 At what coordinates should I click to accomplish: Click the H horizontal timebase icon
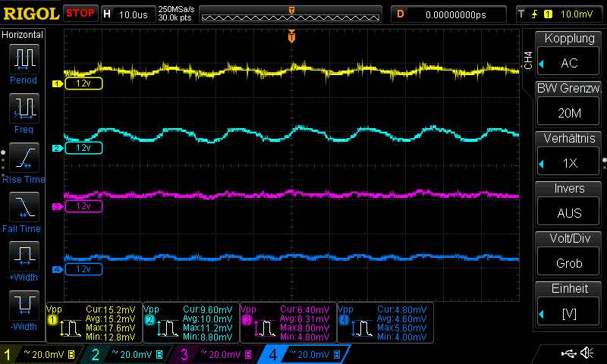107,14
